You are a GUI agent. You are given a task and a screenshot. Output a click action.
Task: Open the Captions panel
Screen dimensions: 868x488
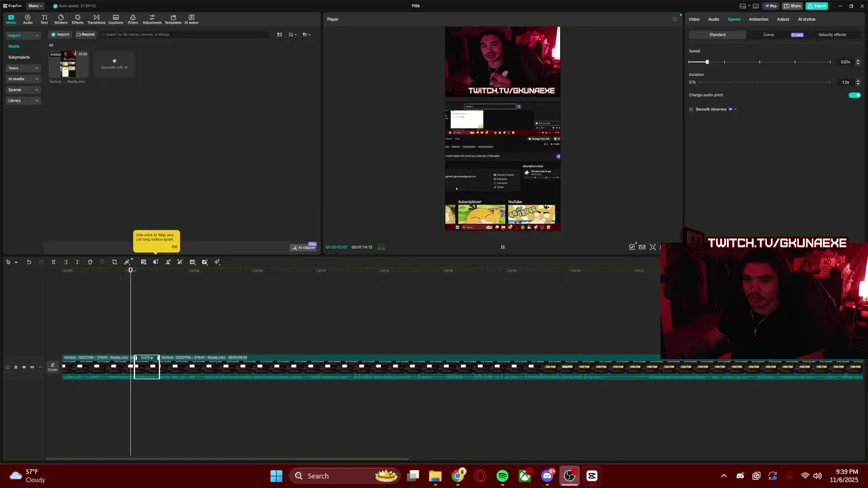coord(116,19)
